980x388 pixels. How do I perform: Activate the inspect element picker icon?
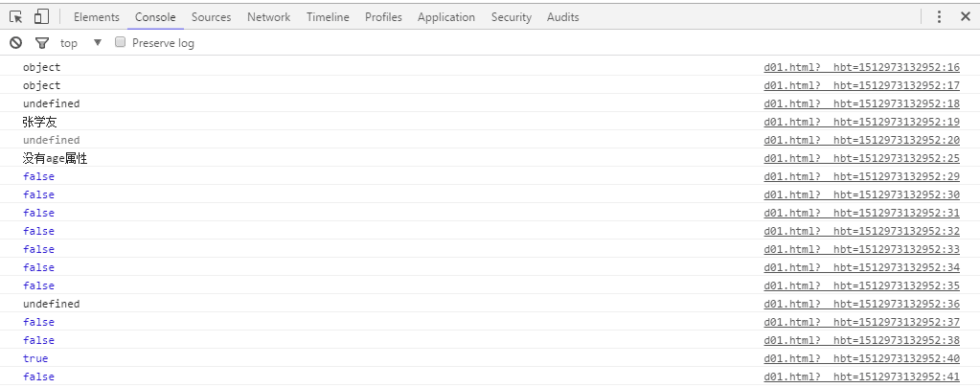coord(16,17)
